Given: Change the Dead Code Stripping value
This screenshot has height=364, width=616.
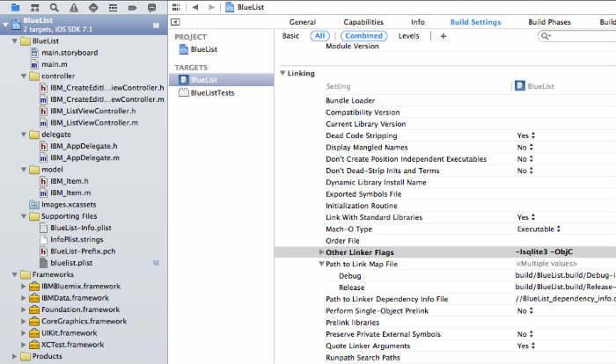Looking at the screenshot, I should click(525, 135).
